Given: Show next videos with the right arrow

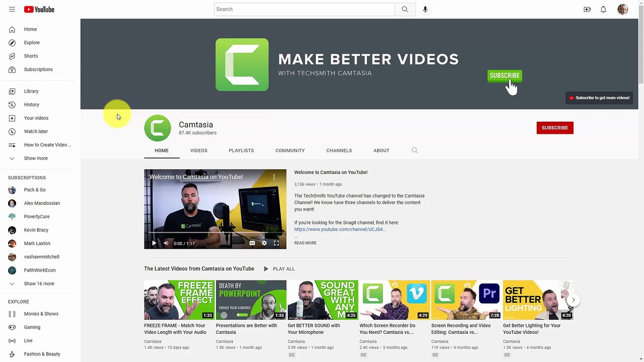Looking at the screenshot, I should (573, 300).
